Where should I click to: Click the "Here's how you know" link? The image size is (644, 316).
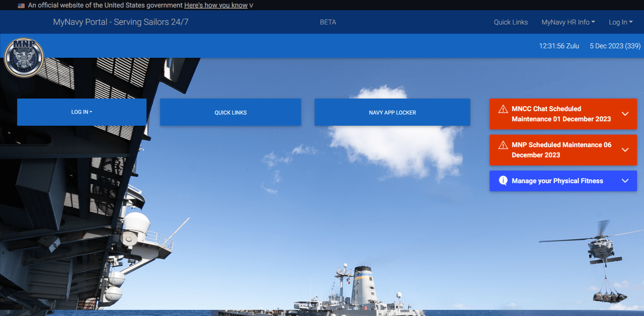click(216, 5)
